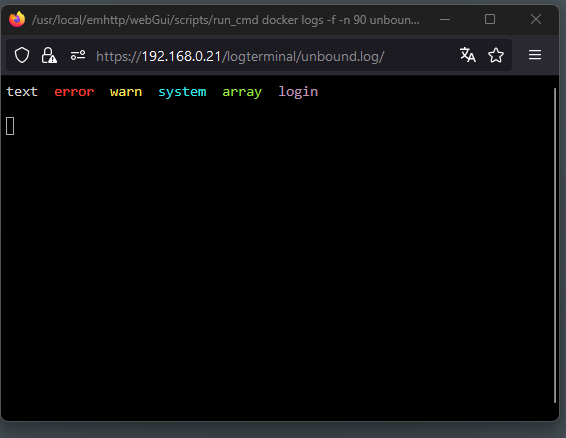Click the cyan 'system' legend label
Image resolution: width=566 pixels, height=438 pixels.
coord(182,92)
